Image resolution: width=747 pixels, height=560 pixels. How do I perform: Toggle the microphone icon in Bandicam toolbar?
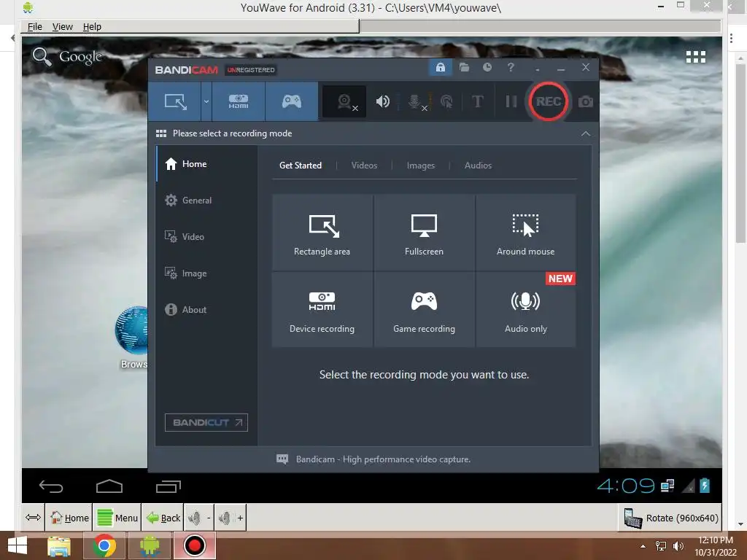(x=415, y=101)
